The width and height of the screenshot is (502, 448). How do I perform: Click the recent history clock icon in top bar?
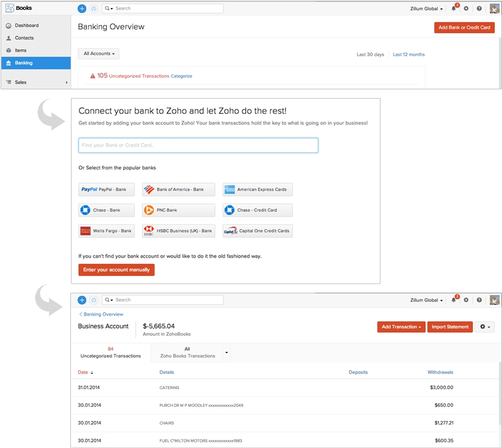(94, 9)
